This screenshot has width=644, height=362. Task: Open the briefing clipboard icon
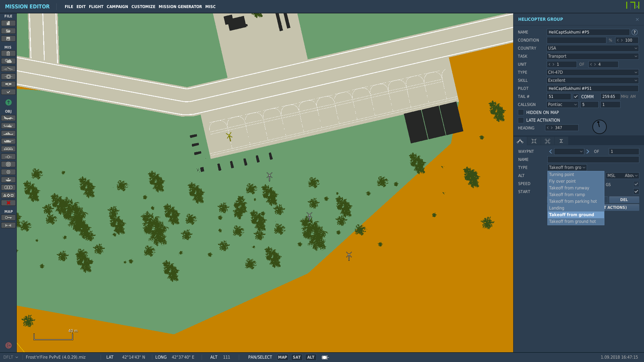pos(8,53)
